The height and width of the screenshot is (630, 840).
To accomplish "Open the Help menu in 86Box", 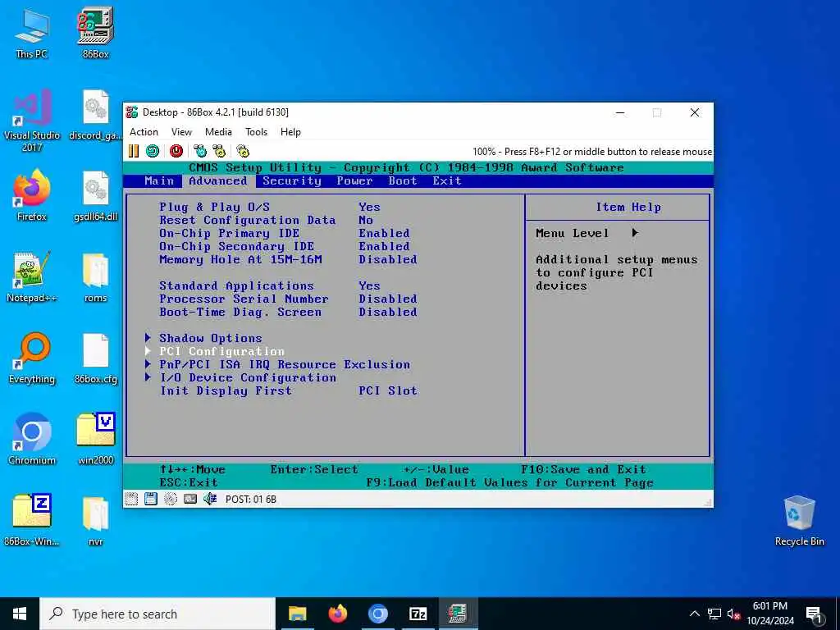I will tap(290, 132).
